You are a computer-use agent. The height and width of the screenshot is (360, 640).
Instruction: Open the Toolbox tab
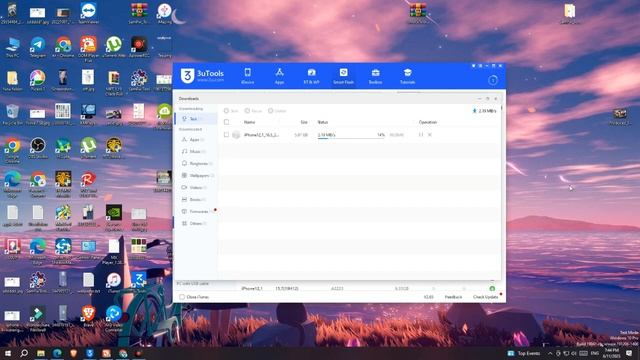376,76
